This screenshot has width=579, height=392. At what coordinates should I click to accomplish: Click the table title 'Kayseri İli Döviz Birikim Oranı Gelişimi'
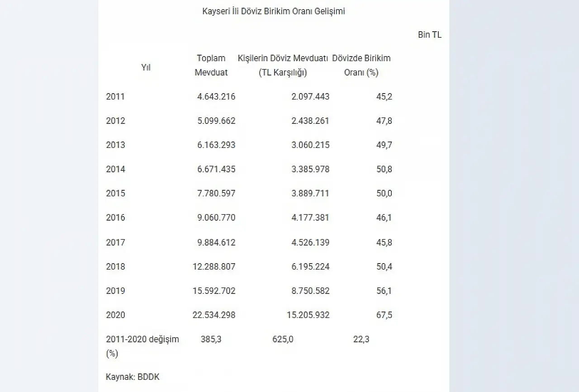click(x=273, y=11)
